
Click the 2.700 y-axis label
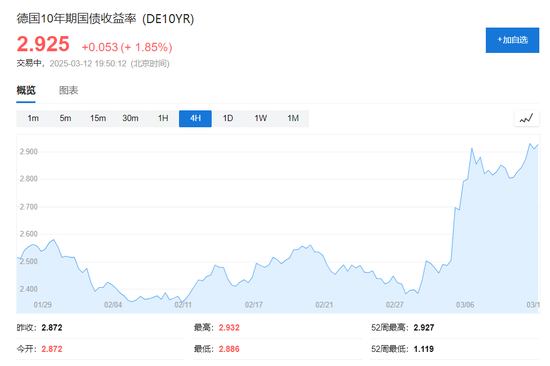pyautogui.click(x=28, y=207)
